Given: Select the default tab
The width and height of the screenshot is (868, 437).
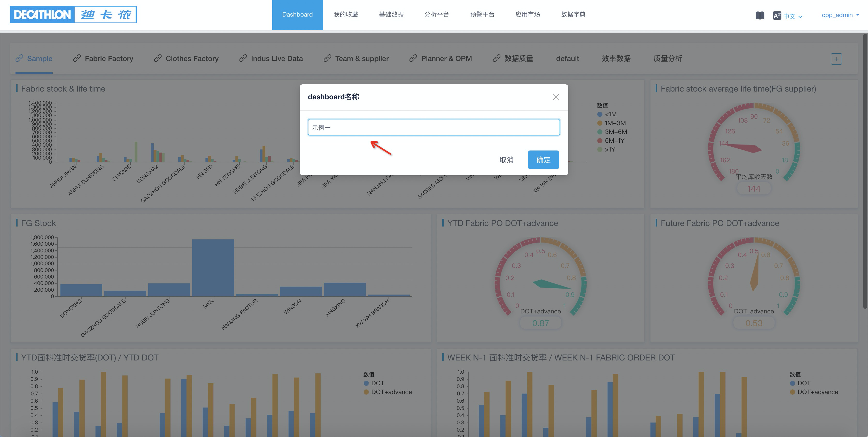Looking at the screenshot, I should [568, 58].
